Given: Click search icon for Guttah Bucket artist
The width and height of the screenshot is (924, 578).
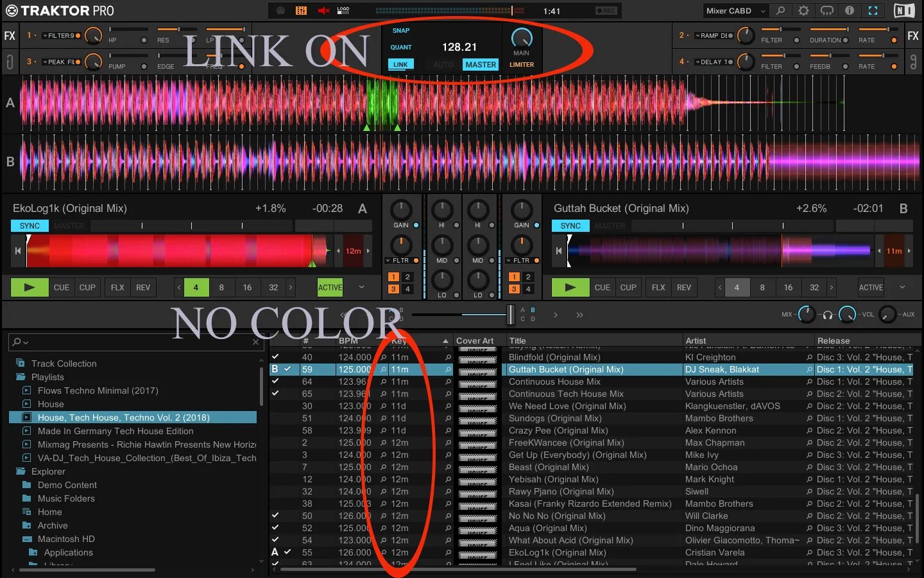Looking at the screenshot, I should 809,369.
